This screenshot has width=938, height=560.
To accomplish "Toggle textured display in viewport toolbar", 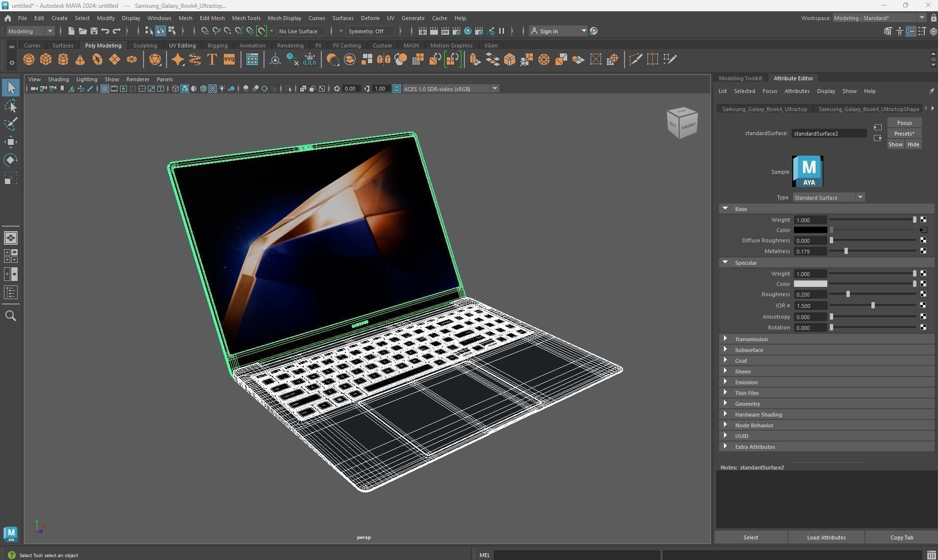I will pos(213,89).
